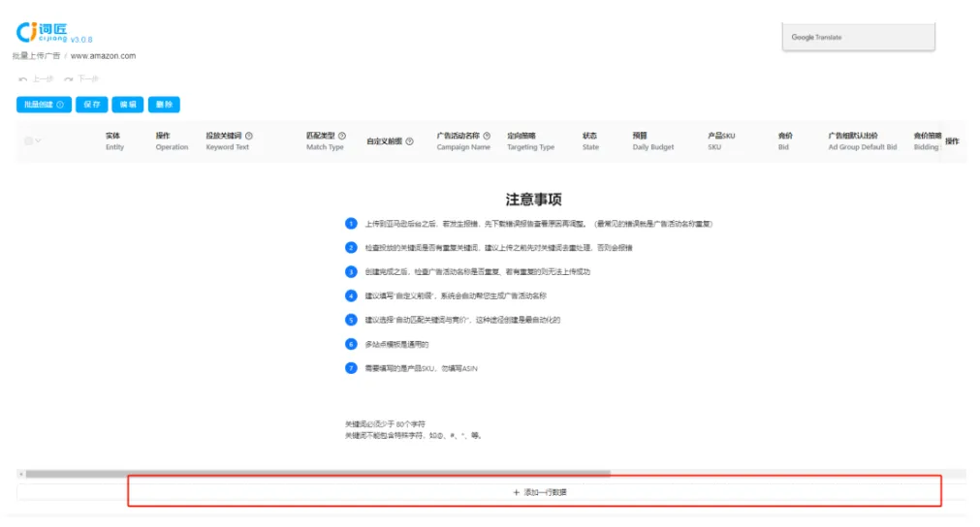Click the Entity column header
Viewport: 980px width, 527px height.
pos(115,141)
